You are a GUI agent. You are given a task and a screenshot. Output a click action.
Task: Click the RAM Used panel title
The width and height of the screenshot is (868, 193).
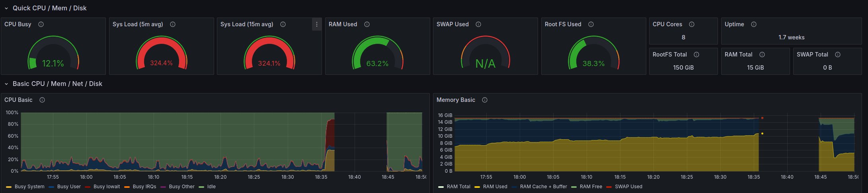(343, 24)
